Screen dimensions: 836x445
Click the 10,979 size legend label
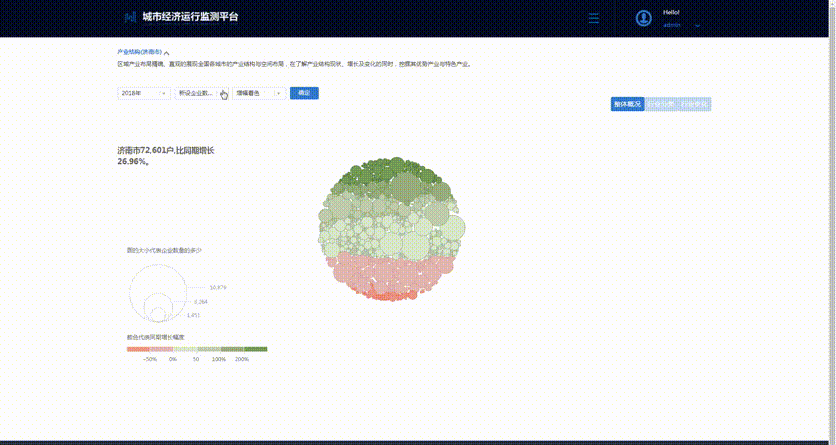[x=218, y=288]
